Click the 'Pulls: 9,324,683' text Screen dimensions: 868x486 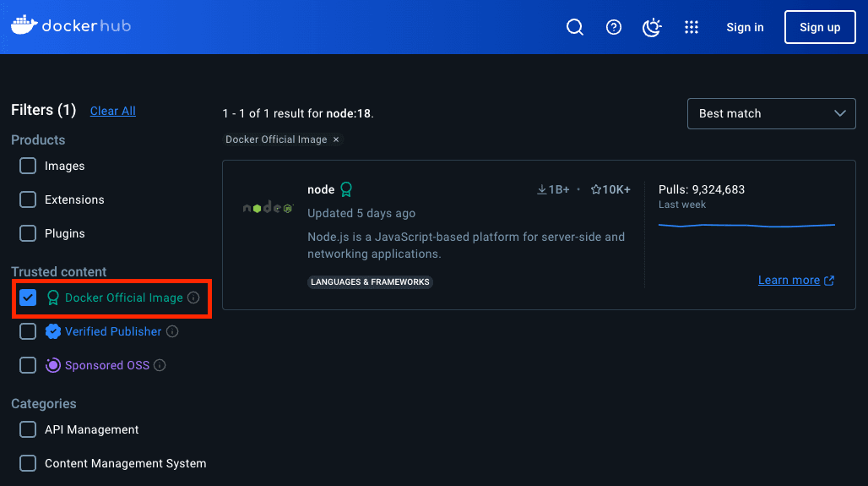702,189
